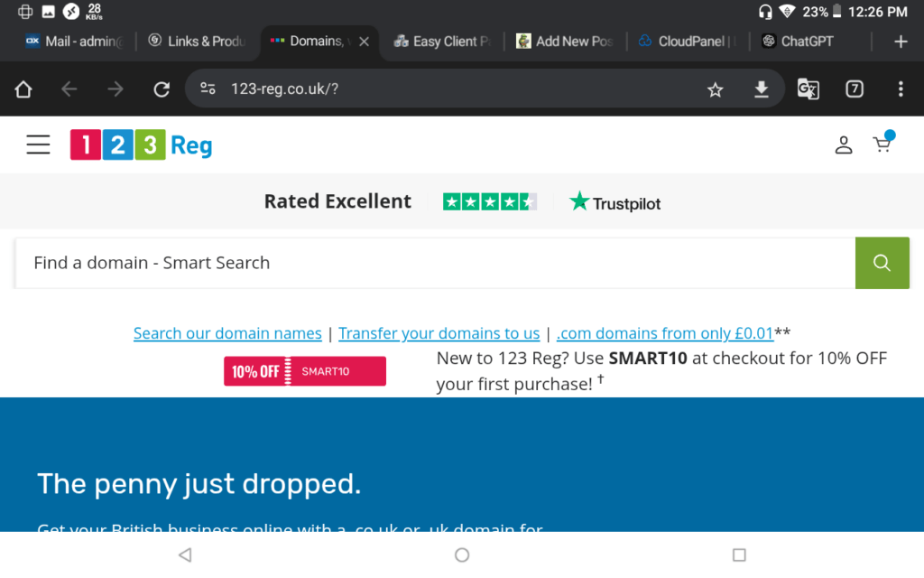The image size is (924, 578).
Task: Go to browser home page
Action: (x=23, y=89)
